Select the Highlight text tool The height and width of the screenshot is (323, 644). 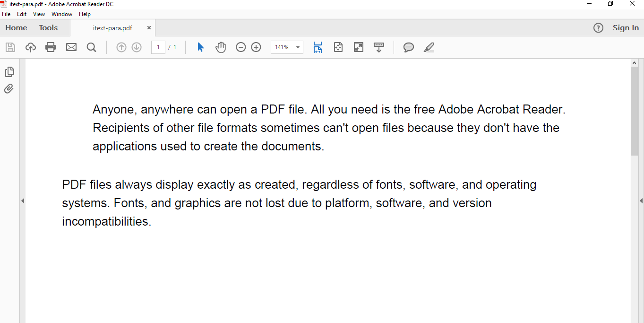coord(429,47)
